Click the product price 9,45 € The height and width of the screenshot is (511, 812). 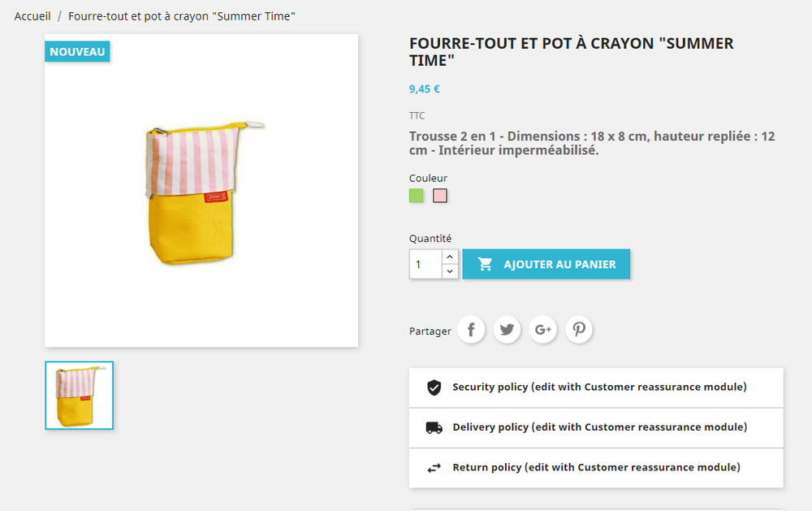pyautogui.click(x=425, y=89)
